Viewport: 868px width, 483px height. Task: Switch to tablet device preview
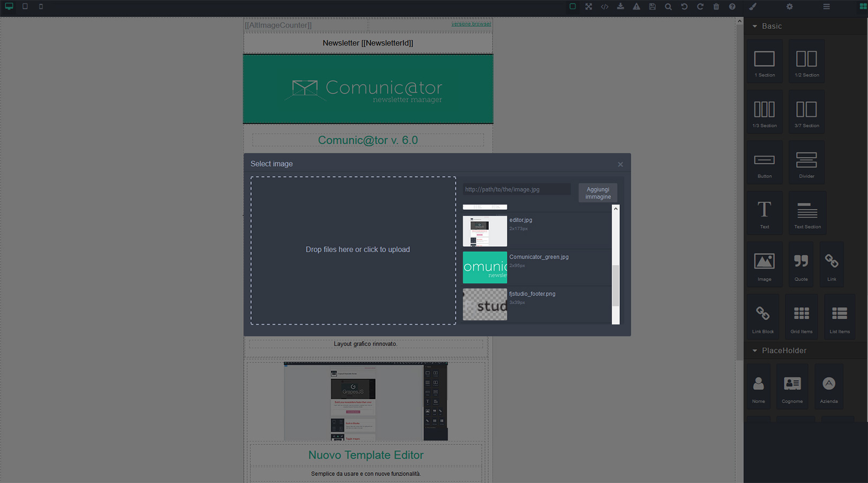[25, 6]
